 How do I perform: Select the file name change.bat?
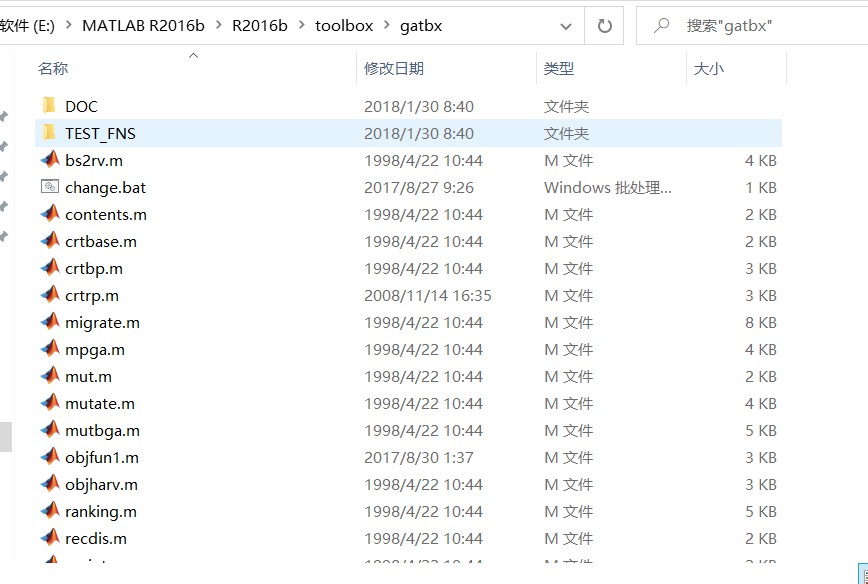click(105, 188)
